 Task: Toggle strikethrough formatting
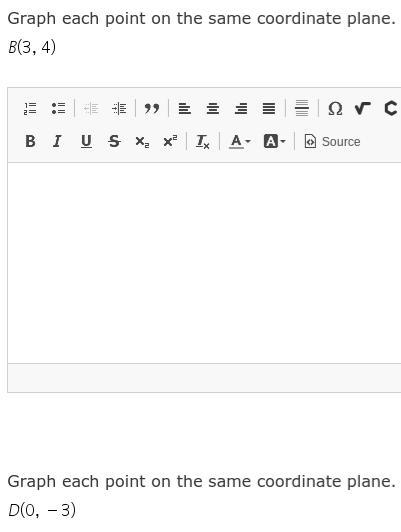114,141
